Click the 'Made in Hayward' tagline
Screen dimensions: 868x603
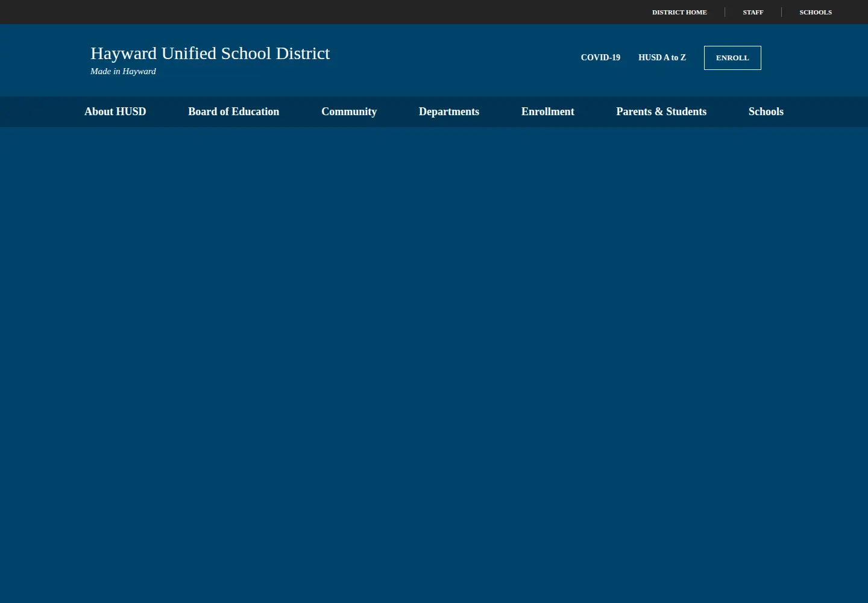pos(123,71)
